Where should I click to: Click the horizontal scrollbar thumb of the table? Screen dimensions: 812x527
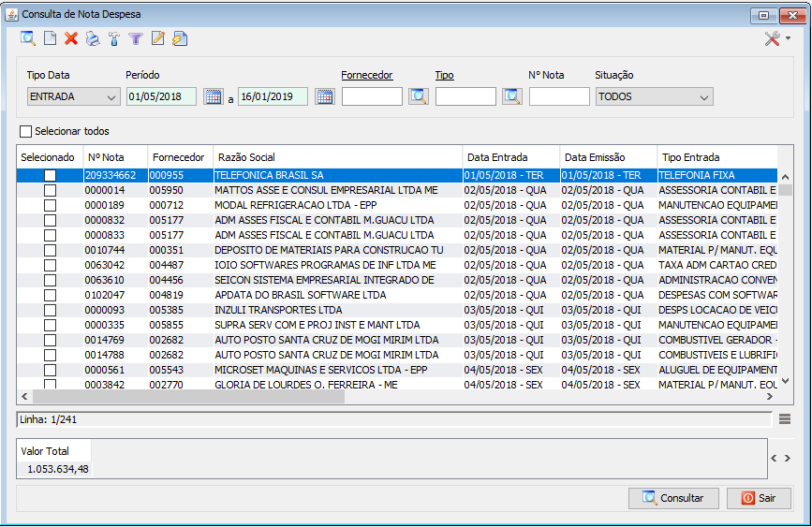click(188, 397)
